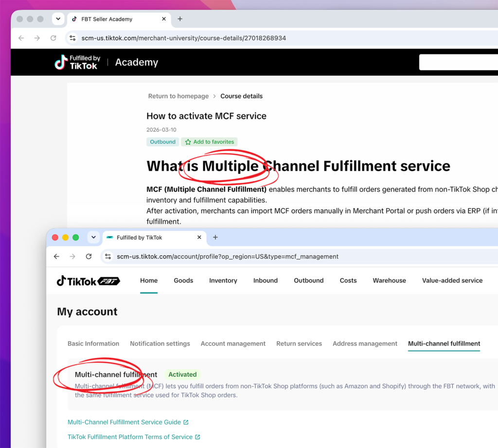
Task: Open site info icon in mcf_management address bar
Action: (108, 257)
